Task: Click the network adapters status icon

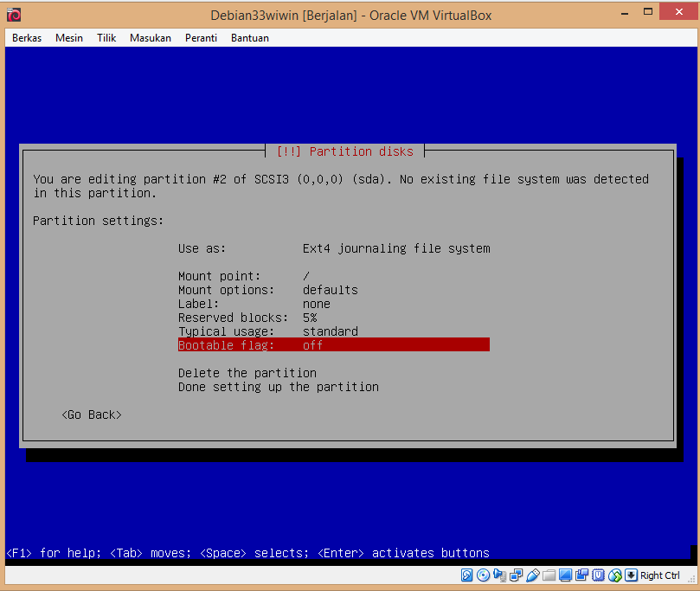Action: (x=516, y=575)
